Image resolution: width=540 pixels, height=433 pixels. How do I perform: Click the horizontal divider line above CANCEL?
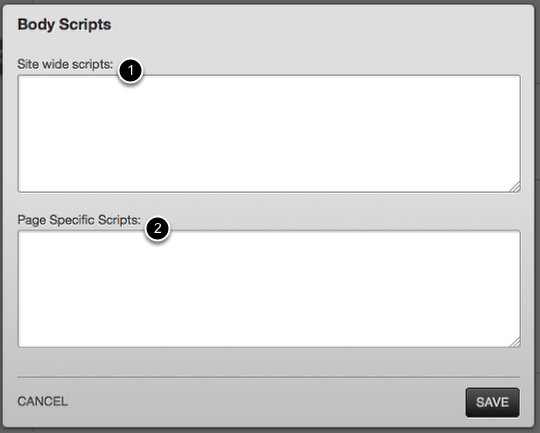pyautogui.click(x=269, y=377)
